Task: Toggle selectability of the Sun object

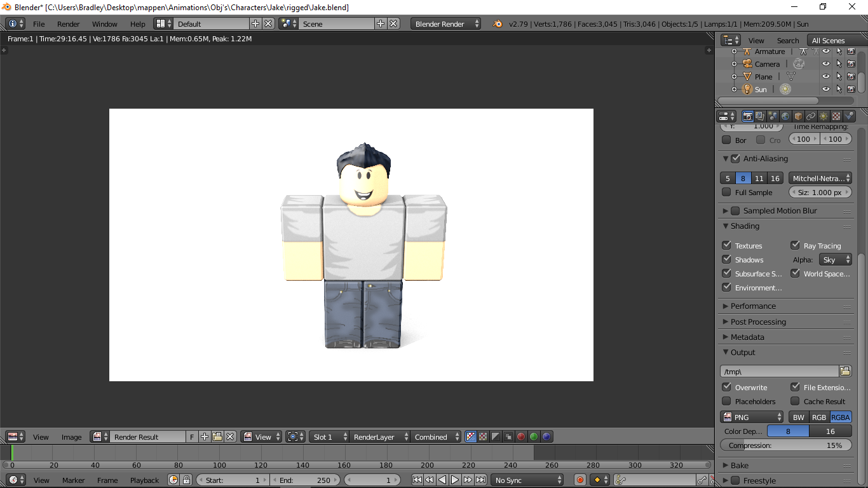Action: [x=839, y=90]
